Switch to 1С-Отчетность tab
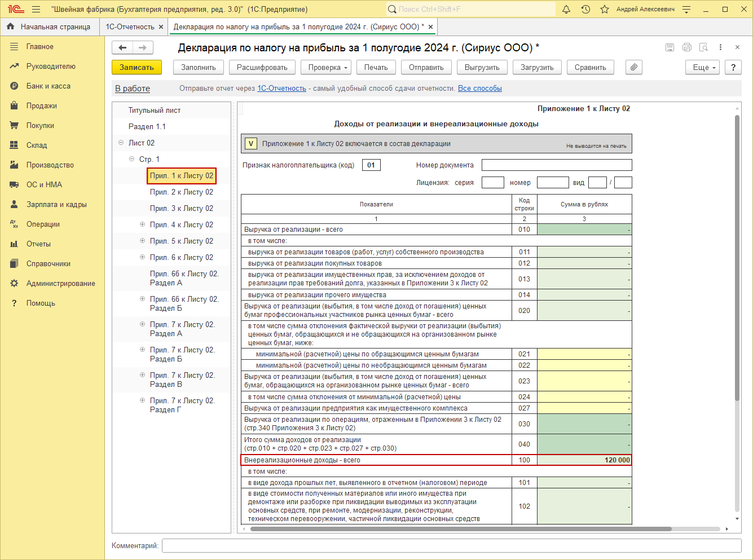Image resolution: width=753 pixels, height=560 pixels. (130, 27)
